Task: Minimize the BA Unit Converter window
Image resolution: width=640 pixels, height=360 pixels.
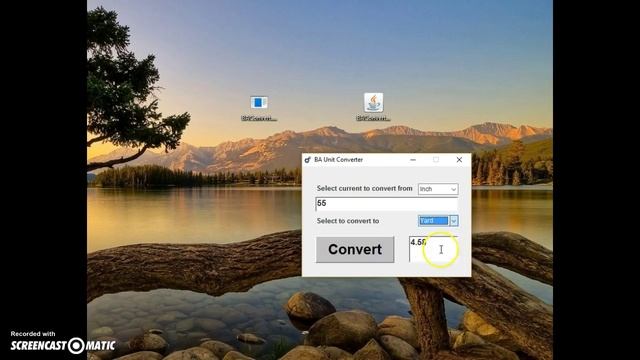Action: (413, 160)
